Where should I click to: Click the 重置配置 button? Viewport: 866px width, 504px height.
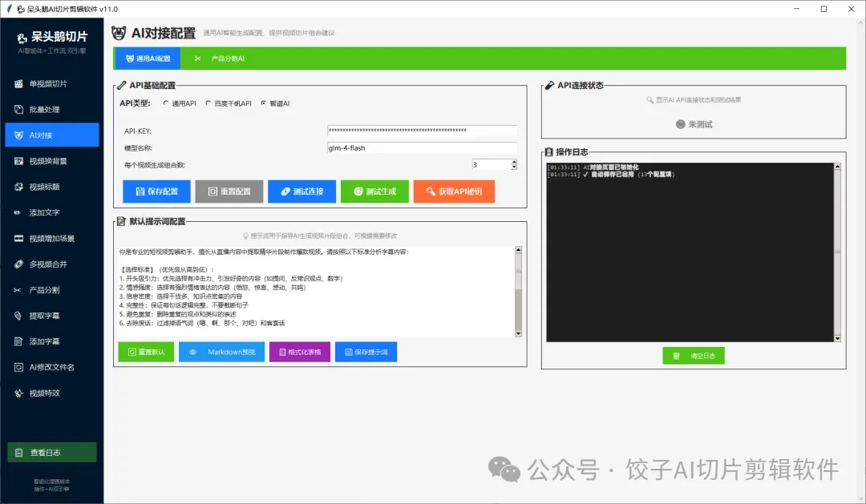[x=229, y=192]
